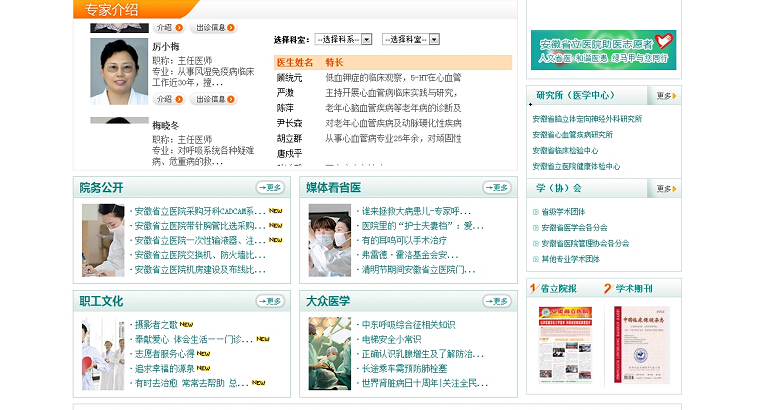Open 出诊信息 for doctor 厉小梅

pyautogui.click(x=215, y=99)
